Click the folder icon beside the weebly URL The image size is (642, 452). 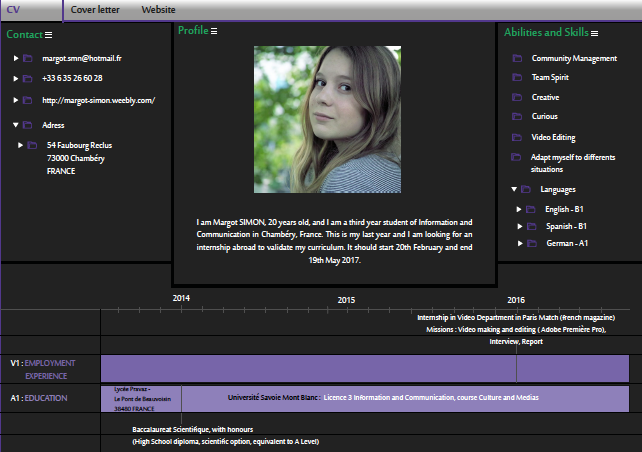(28, 100)
